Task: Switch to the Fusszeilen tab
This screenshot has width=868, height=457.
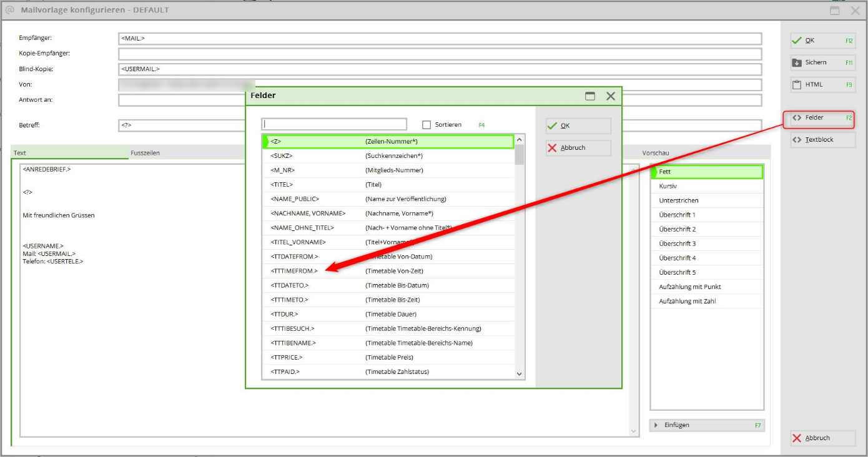Action: (145, 152)
